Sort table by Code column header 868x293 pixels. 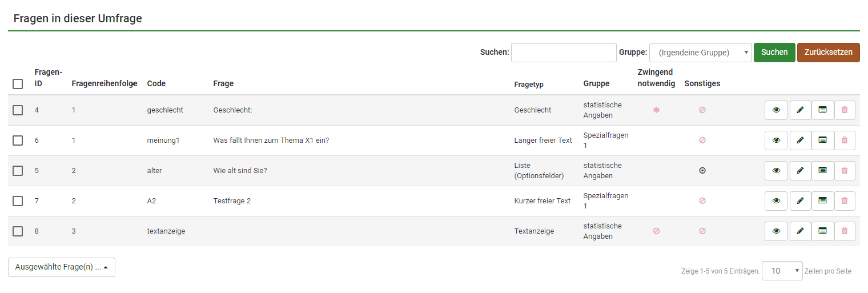tap(156, 84)
